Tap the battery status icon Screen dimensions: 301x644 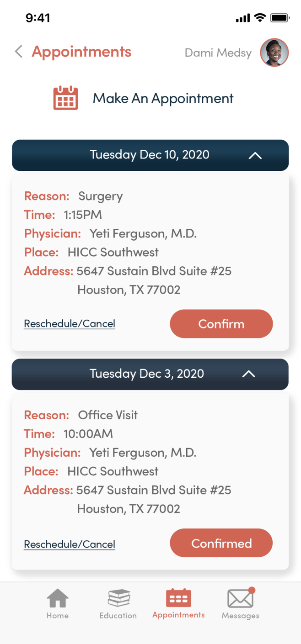pos(279,18)
